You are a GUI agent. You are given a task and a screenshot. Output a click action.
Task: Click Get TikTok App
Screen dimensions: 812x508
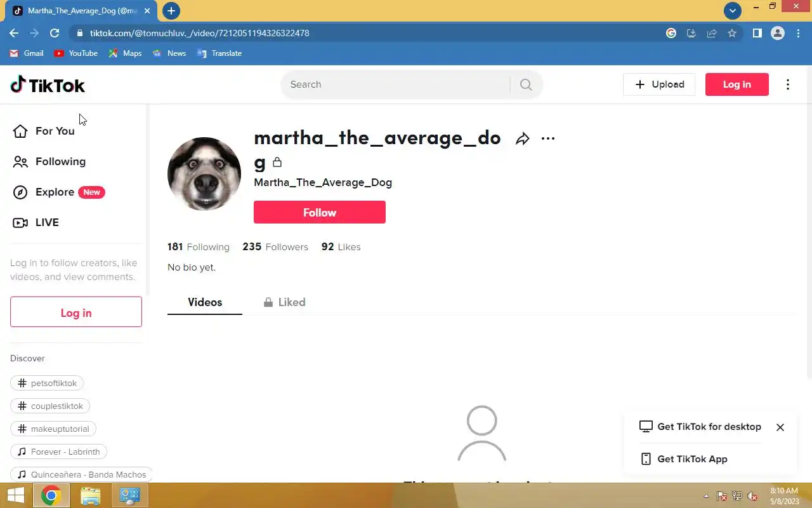684,459
